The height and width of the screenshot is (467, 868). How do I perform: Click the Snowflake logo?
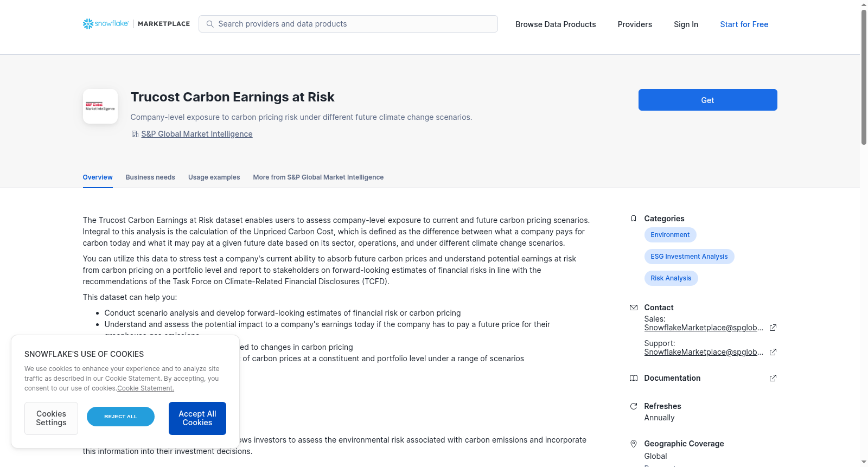pos(106,24)
